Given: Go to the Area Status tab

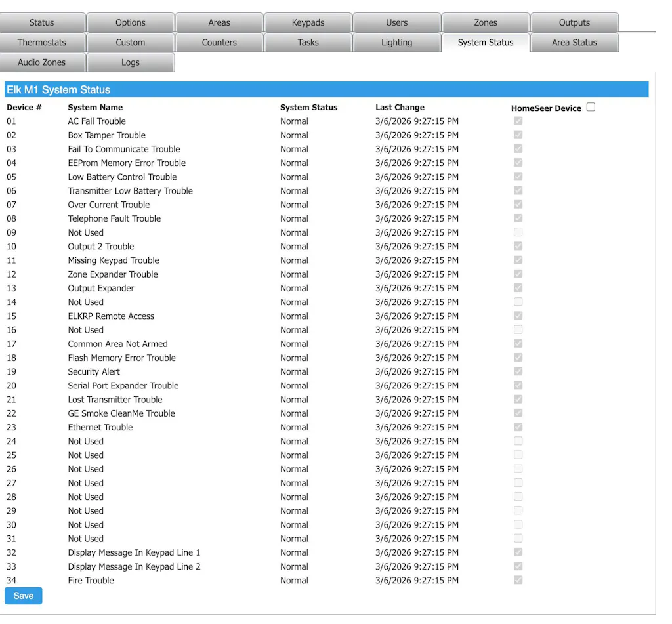Looking at the screenshot, I should [574, 43].
